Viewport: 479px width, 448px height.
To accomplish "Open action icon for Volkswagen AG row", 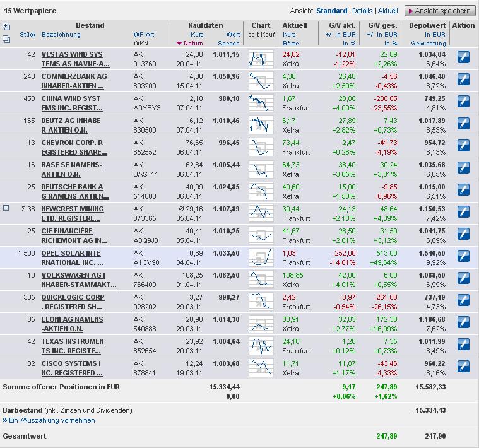I will [463, 278].
